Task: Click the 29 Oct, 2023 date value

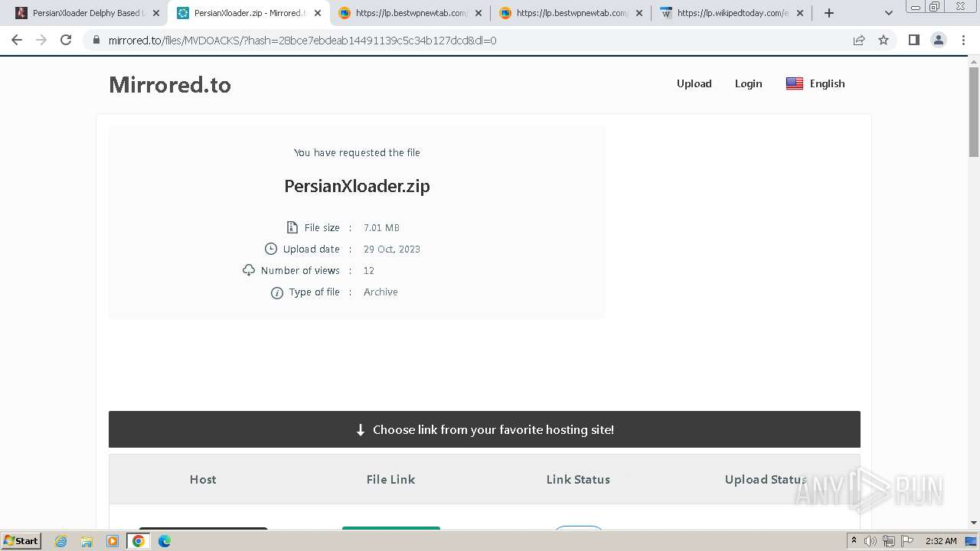Action: pyautogui.click(x=391, y=249)
